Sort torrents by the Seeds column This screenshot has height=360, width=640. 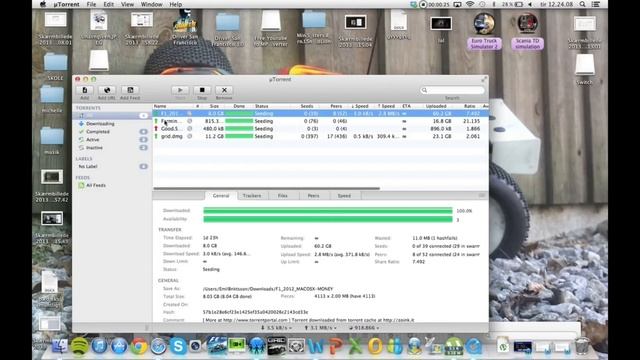click(307, 106)
